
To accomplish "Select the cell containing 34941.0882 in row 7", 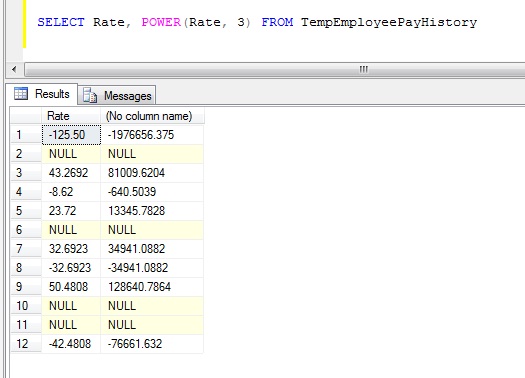I will tap(152, 249).
